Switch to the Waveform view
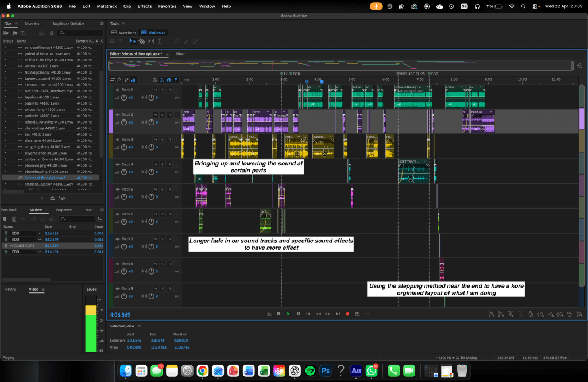Image resolution: width=588 pixels, height=382 pixels. 123,33
